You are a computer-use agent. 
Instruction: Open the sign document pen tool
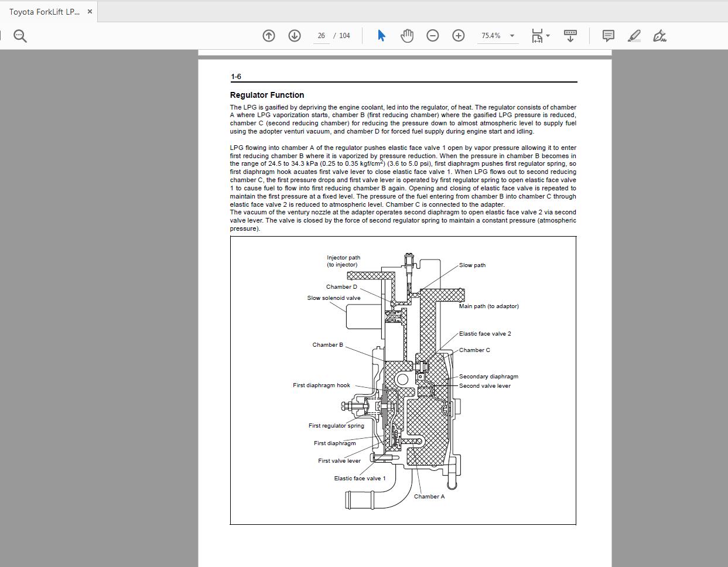coord(659,36)
